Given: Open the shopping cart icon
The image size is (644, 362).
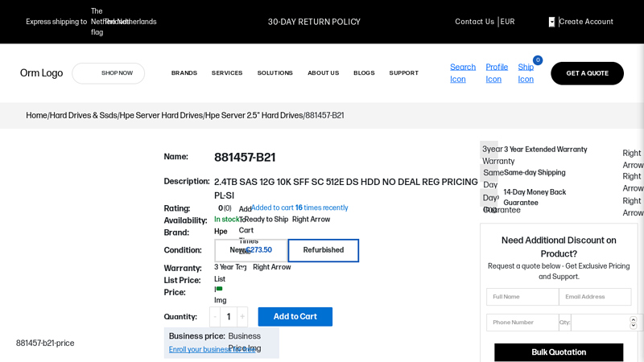Looking at the screenshot, I should click(526, 73).
